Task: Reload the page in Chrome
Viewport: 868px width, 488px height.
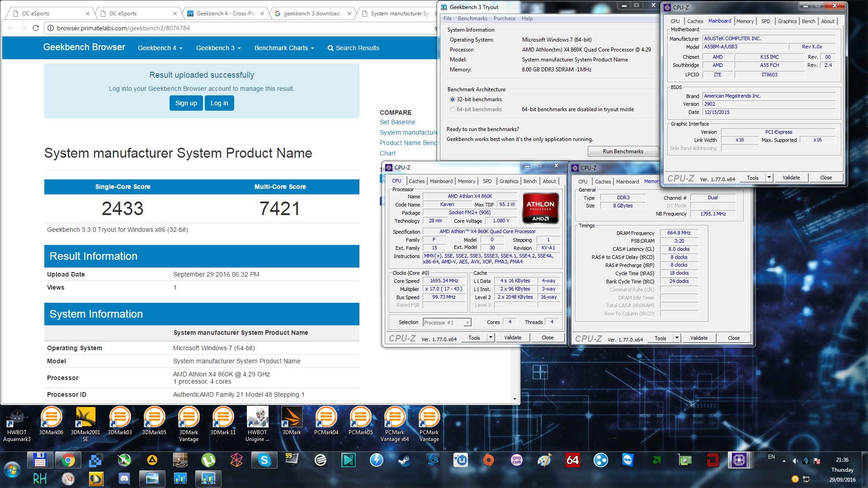Action: 36,28
